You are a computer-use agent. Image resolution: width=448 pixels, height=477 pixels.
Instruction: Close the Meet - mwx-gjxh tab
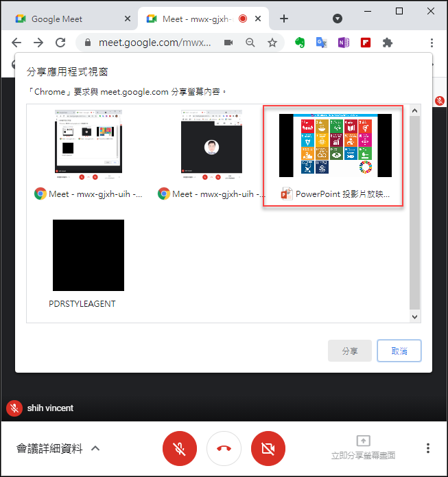[257, 19]
